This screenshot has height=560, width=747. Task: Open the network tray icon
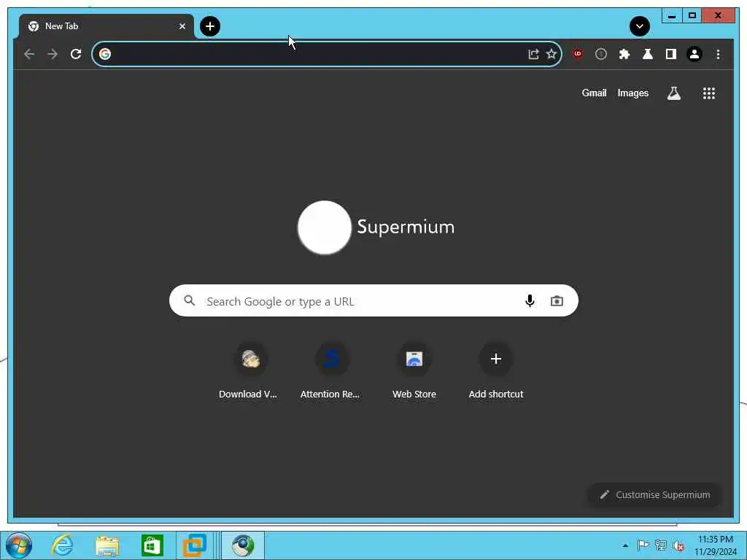click(660, 545)
